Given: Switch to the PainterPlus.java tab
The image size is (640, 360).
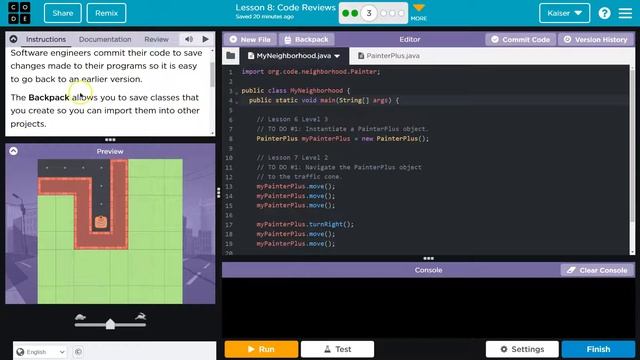Looking at the screenshot, I should tap(389, 56).
